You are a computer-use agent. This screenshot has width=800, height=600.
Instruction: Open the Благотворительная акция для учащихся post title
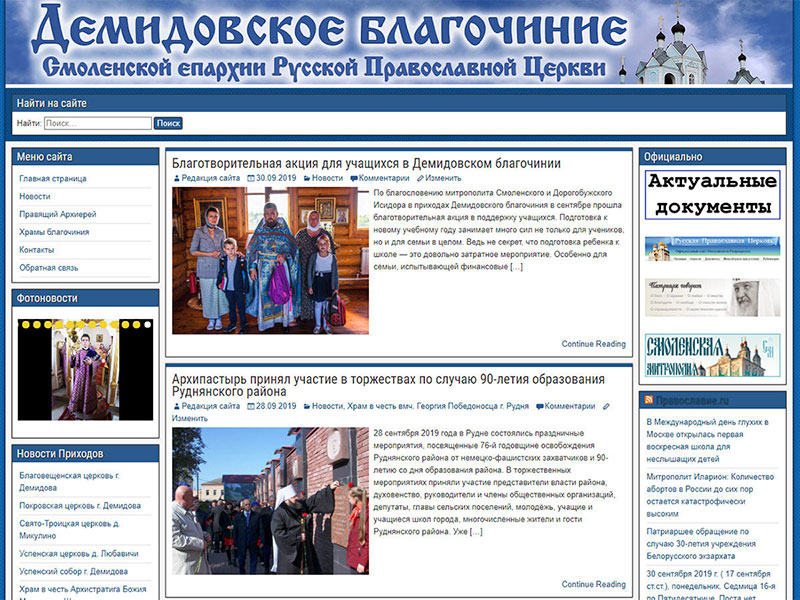(x=366, y=163)
